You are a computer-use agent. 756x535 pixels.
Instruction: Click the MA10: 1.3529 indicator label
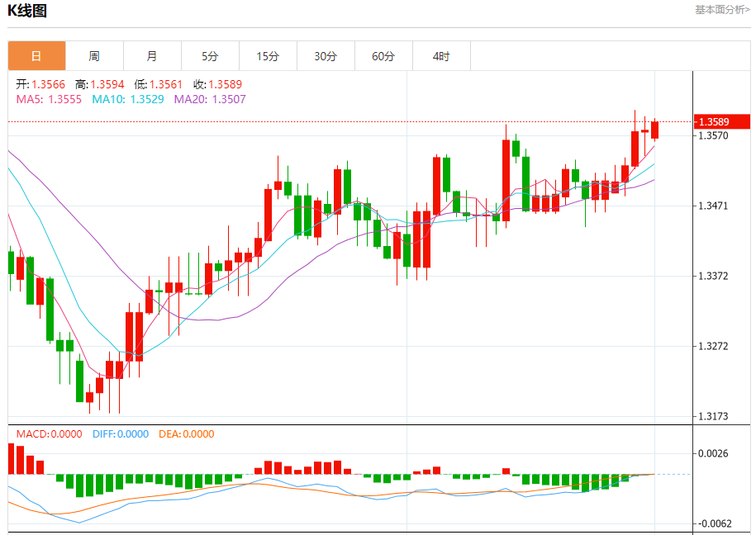pyautogui.click(x=128, y=99)
